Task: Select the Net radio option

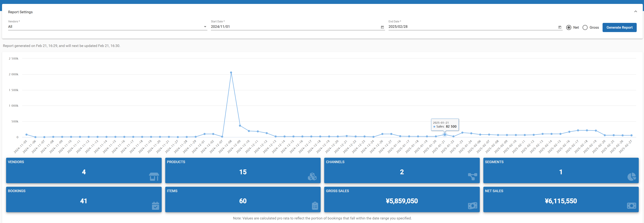Action: pyautogui.click(x=568, y=27)
